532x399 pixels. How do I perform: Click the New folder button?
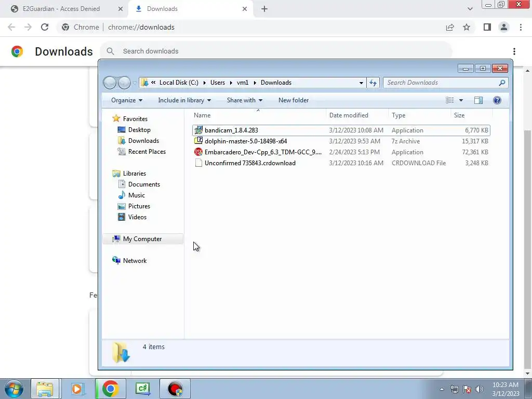pyautogui.click(x=294, y=100)
